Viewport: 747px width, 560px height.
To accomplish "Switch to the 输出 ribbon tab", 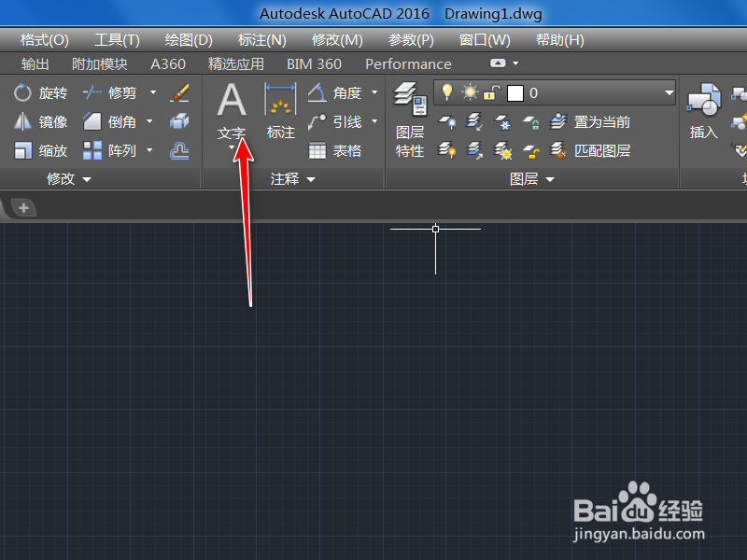I will tap(35, 63).
